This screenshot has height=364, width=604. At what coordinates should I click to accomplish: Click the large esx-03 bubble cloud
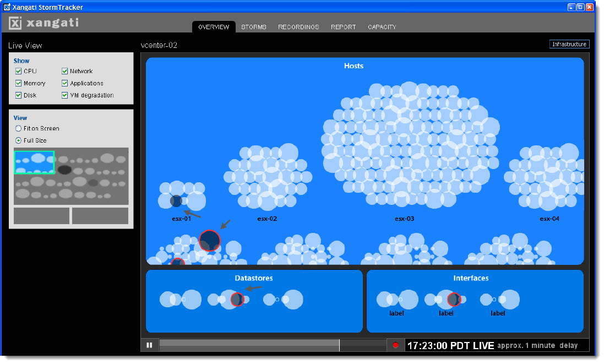(410, 145)
